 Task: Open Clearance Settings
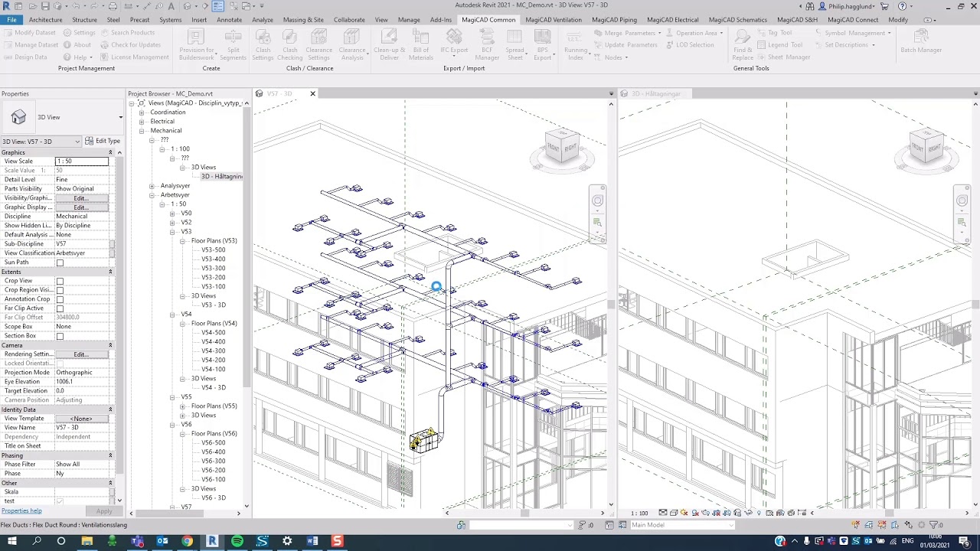point(318,44)
